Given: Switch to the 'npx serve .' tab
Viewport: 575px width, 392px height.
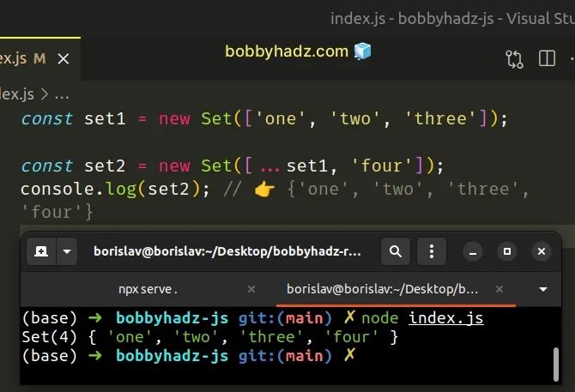Looking at the screenshot, I should tap(148, 289).
